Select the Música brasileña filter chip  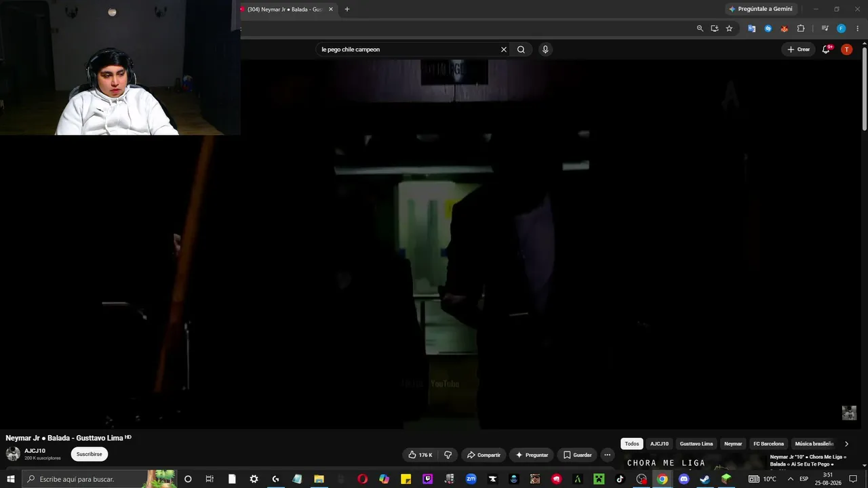(814, 444)
